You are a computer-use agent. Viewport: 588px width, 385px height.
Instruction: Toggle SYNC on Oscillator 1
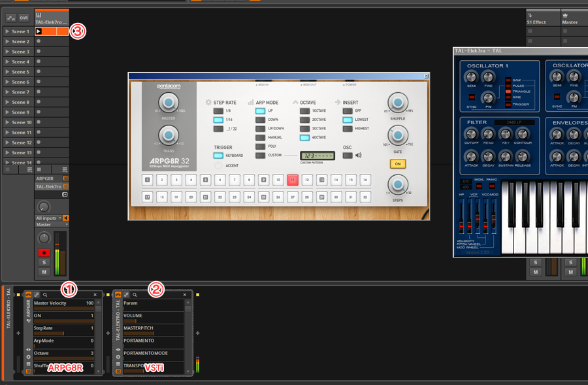pos(472,97)
